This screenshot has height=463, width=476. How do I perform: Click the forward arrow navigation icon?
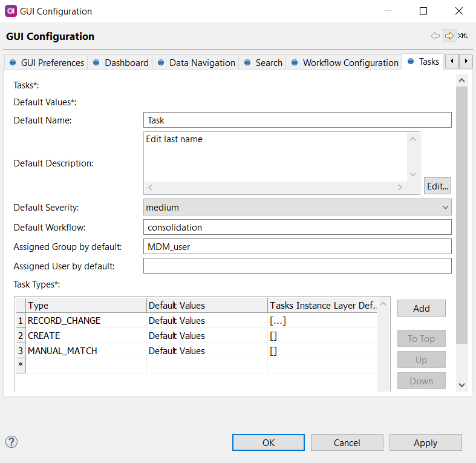449,36
